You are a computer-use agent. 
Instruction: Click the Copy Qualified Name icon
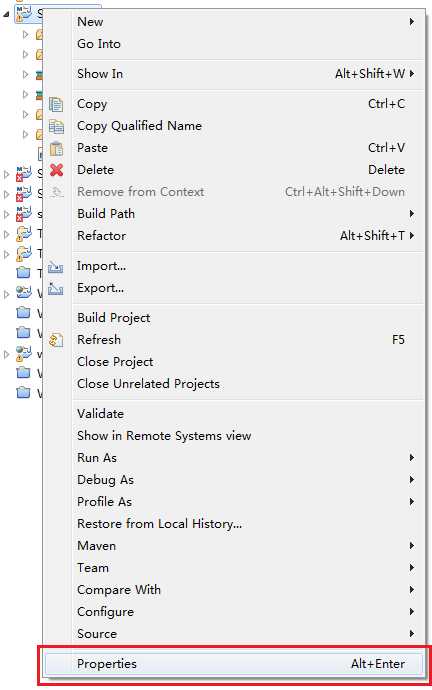tap(56, 126)
